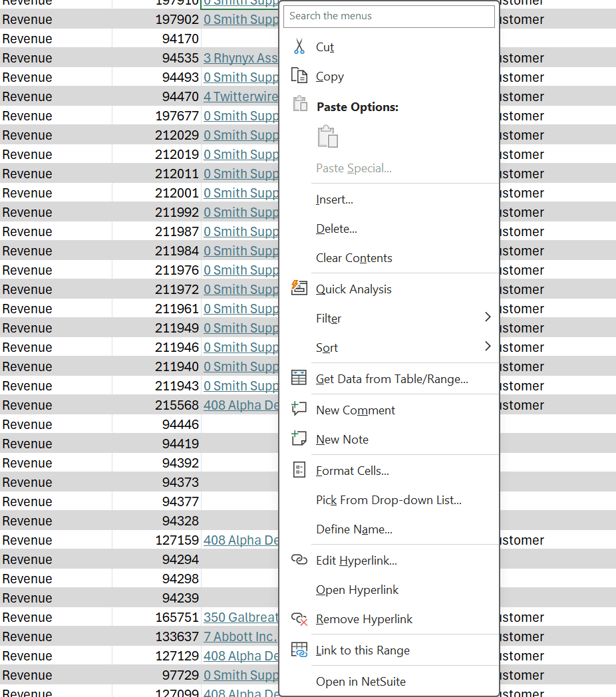Open the 350 Galbreat link in row 165751
Image resolution: width=616 pixels, height=697 pixels.
coord(241,617)
